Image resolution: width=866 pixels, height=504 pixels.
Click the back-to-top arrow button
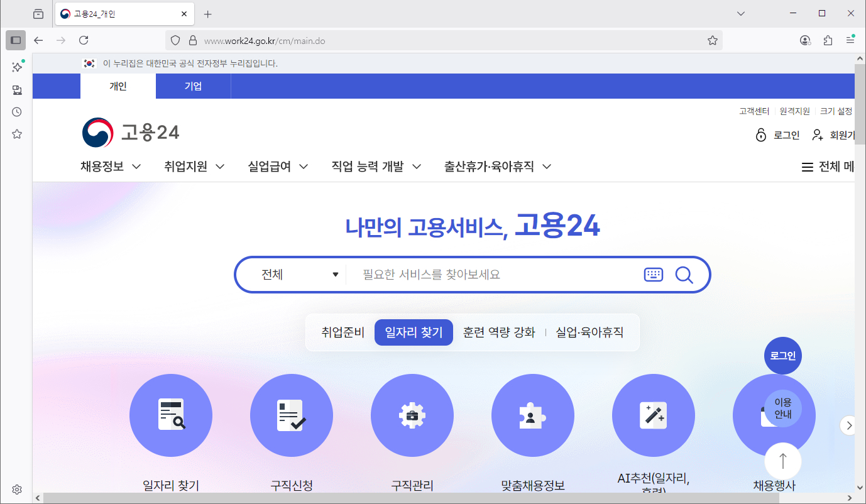pos(782,461)
